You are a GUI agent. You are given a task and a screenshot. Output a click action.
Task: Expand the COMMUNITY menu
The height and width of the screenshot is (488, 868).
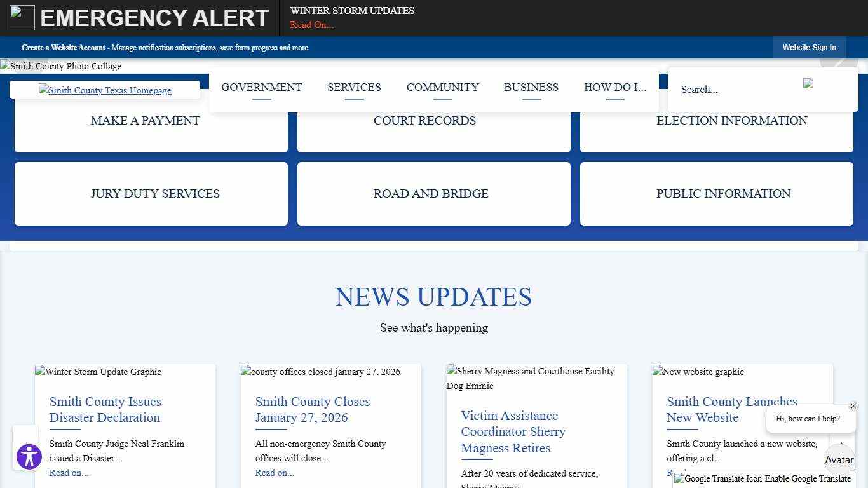click(x=442, y=87)
